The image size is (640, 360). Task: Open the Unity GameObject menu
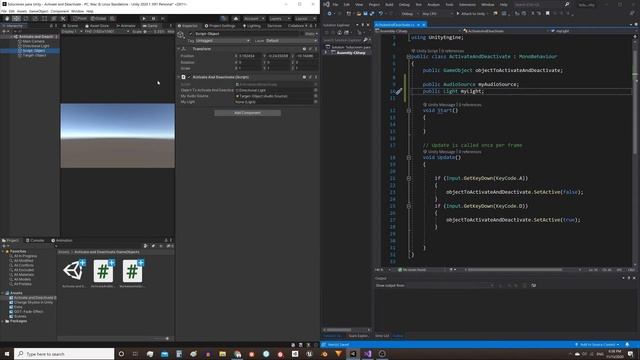coord(39,11)
